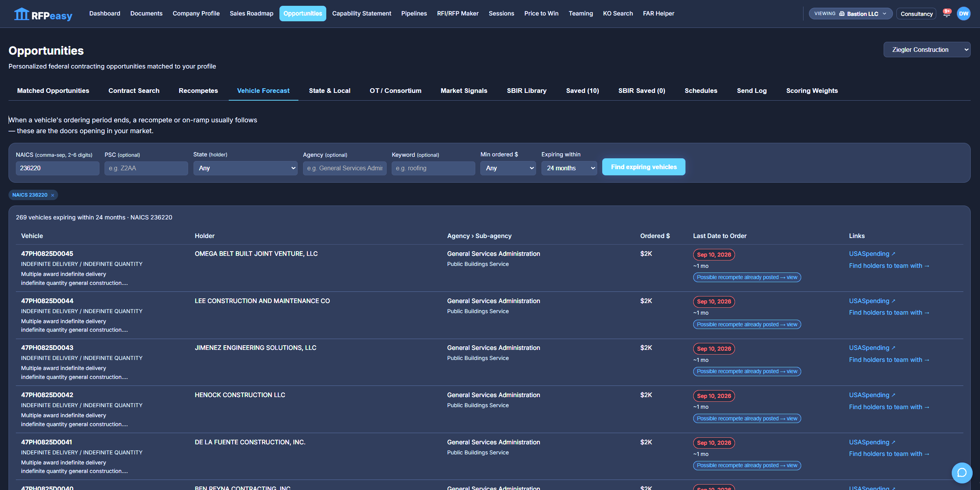Open the Send Log tab
The width and height of the screenshot is (980, 490).
tap(752, 91)
